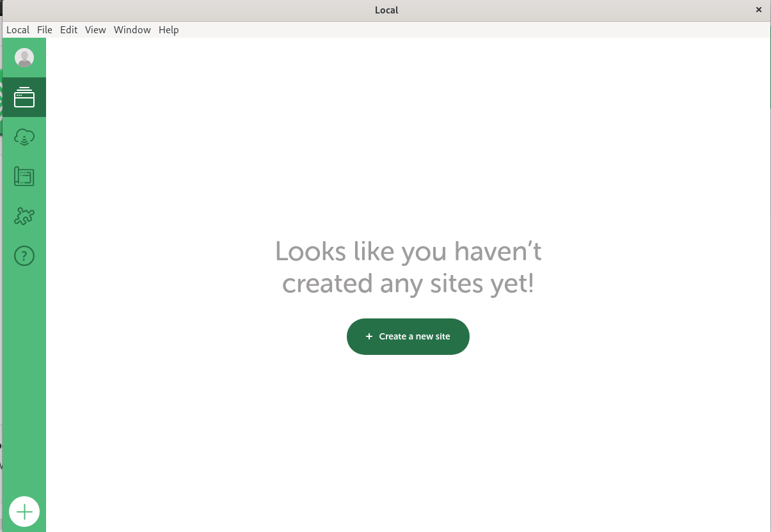
Task: Open the File menu
Action: [x=45, y=30]
